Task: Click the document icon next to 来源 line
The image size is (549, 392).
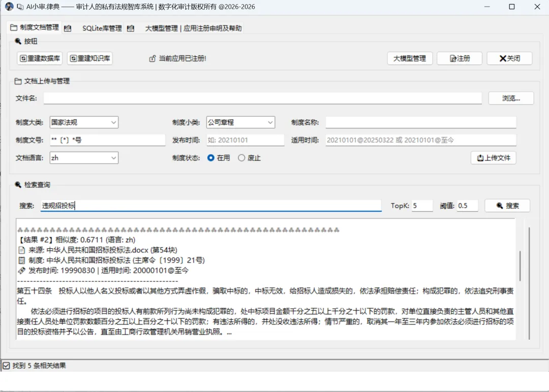Action: (x=22, y=250)
